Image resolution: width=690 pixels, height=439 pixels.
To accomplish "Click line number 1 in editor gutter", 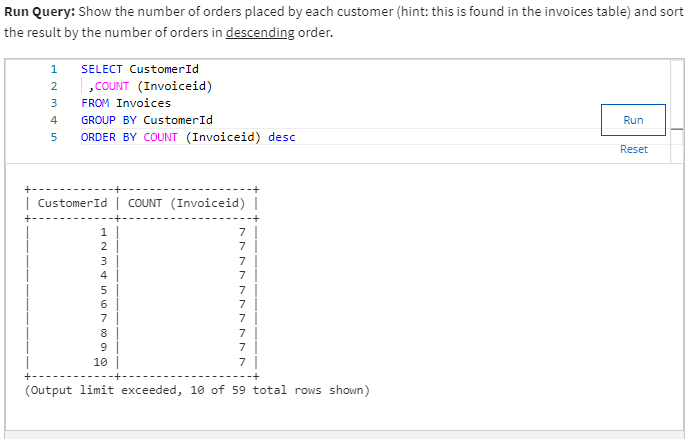I will [53, 69].
